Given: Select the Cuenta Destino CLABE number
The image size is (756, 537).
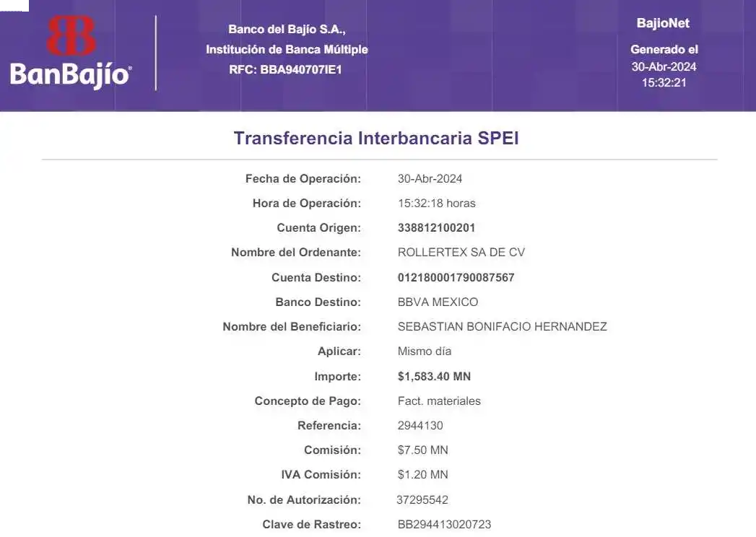Looking at the screenshot, I should tap(456, 277).
